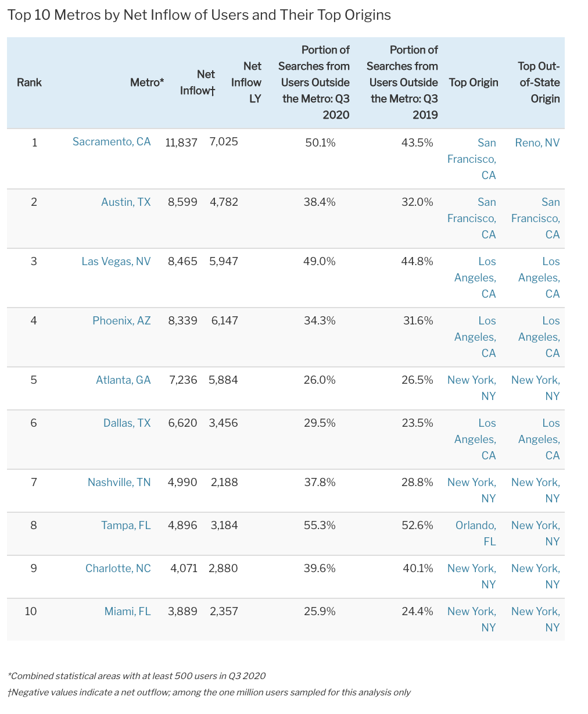This screenshot has width=588, height=714.
Task: Open the Sacramento, CA metro link
Action: (x=112, y=142)
